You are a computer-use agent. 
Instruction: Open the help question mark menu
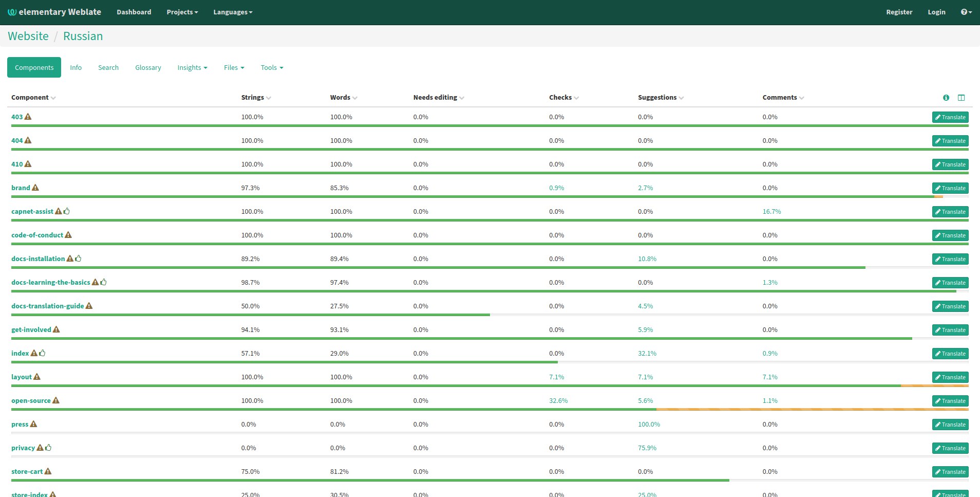pyautogui.click(x=966, y=12)
